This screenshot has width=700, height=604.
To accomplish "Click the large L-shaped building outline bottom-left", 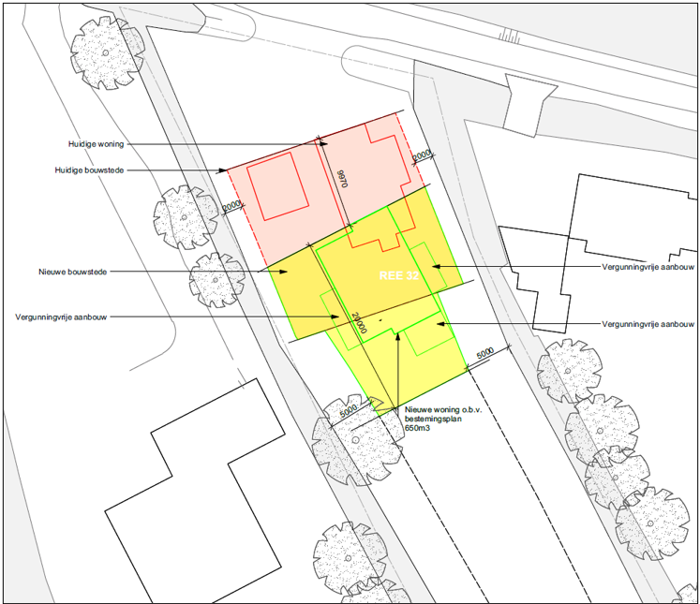I will coord(195,491).
